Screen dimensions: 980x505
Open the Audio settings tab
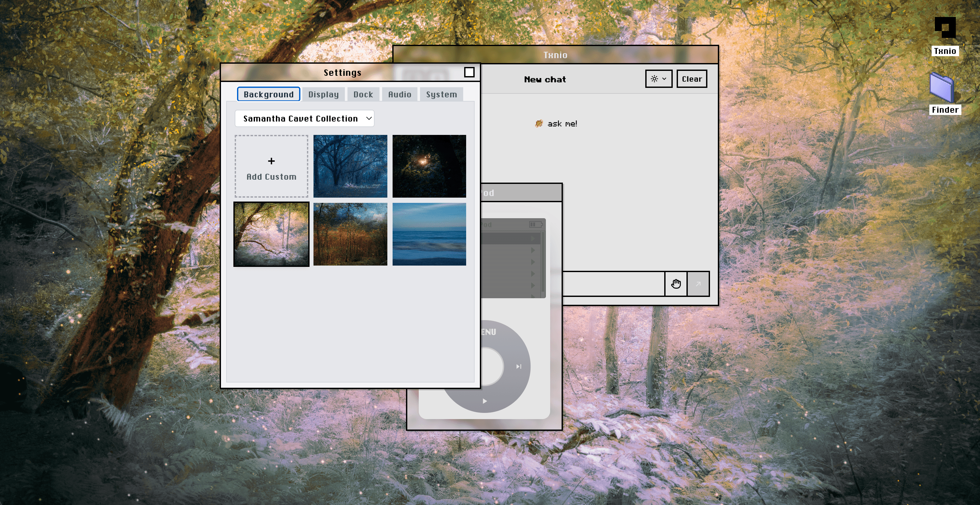399,94
